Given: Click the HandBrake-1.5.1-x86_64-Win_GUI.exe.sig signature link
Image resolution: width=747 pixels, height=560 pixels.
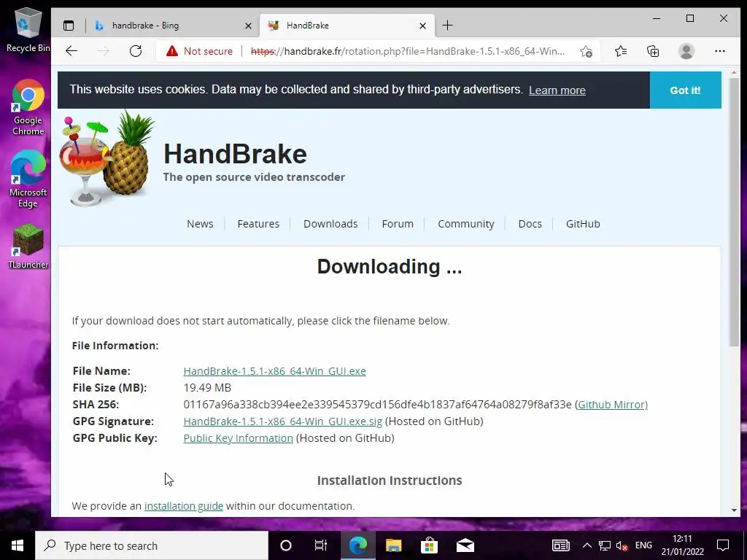Looking at the screenshot, I should tap(282, 421).
